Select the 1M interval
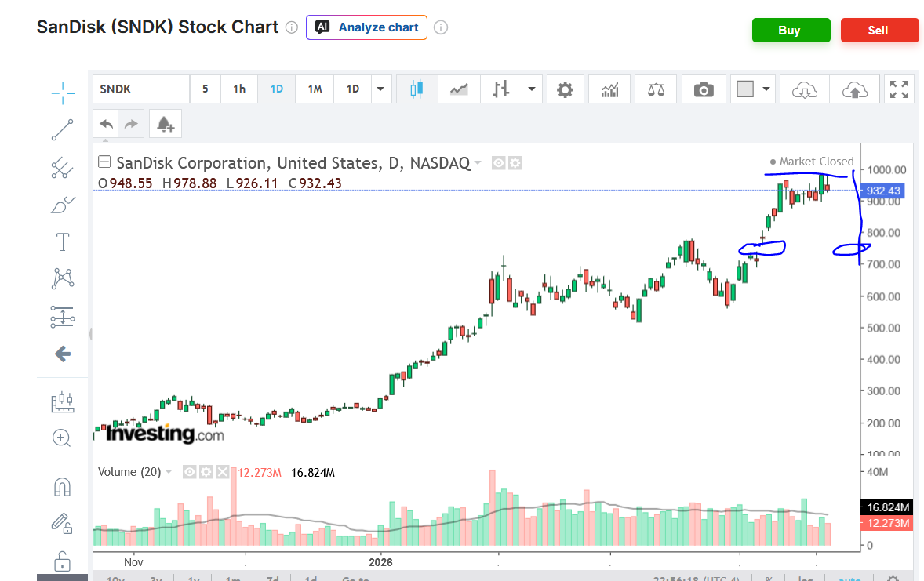 (x=315, y=89)
